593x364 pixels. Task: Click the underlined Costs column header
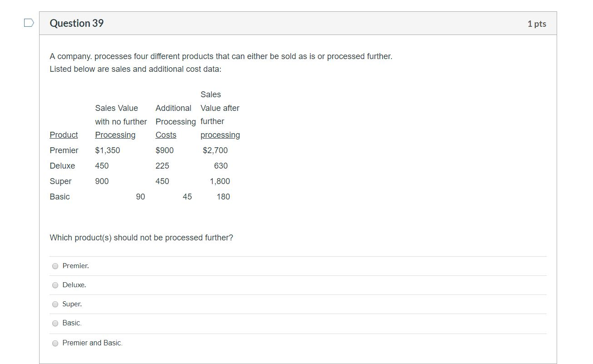coord(166,135)
